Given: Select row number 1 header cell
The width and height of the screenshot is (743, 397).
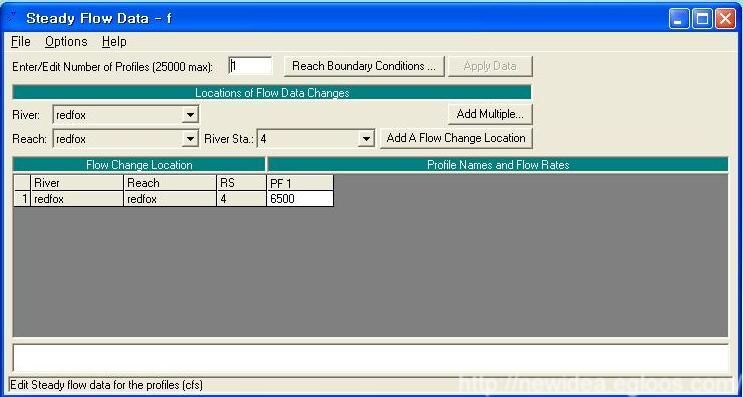Looking at the screenshot, I should pos(22,199).
